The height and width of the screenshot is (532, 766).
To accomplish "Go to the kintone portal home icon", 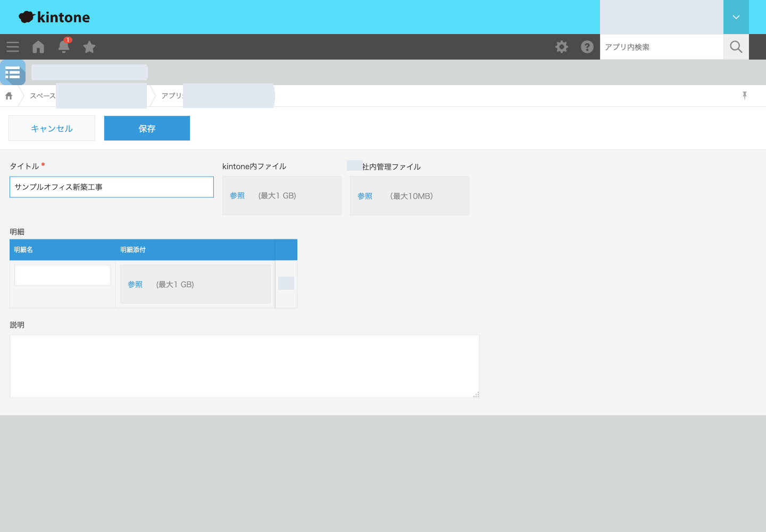I will tap(38, 47).
